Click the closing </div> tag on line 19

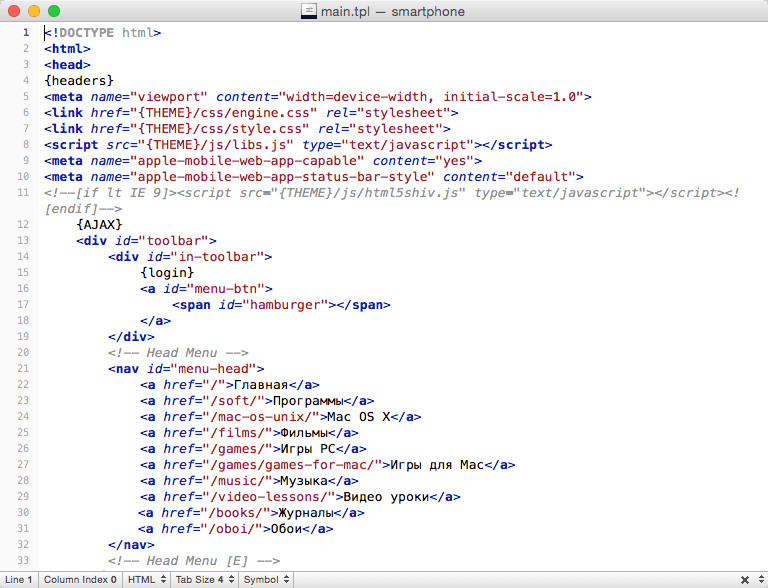click(131, 337)
